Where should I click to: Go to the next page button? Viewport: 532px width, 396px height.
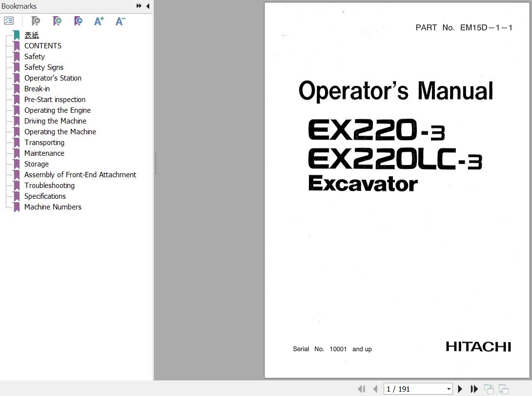[x=460, y=389]
